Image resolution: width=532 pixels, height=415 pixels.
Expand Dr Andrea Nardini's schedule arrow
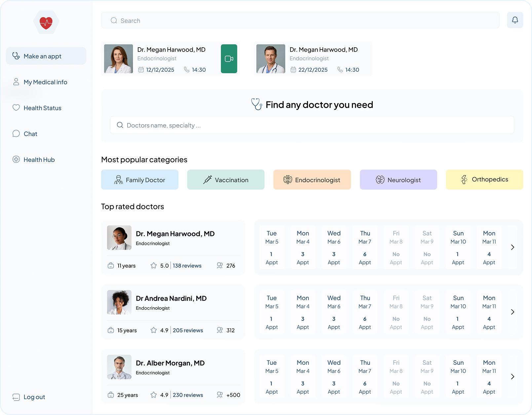point(513,312)
